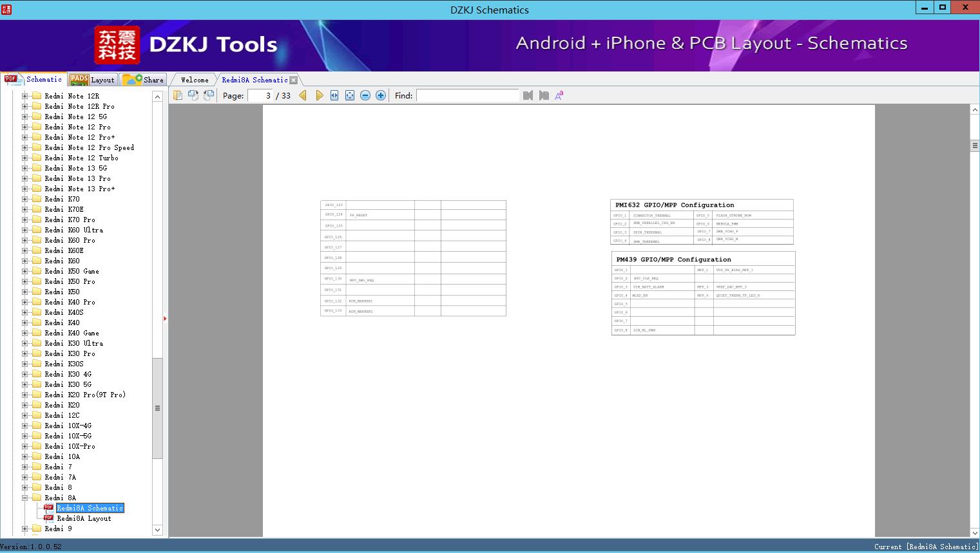Select Redmi8A Schematic PDF file
Image resolution: width=980 pixels, height=553 pixels.
point(90,508)
